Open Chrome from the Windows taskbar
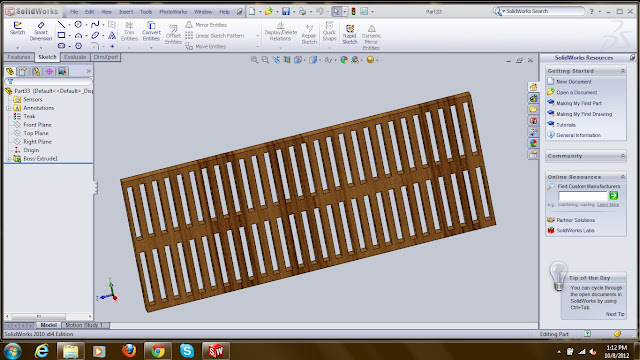 [158, 351]
